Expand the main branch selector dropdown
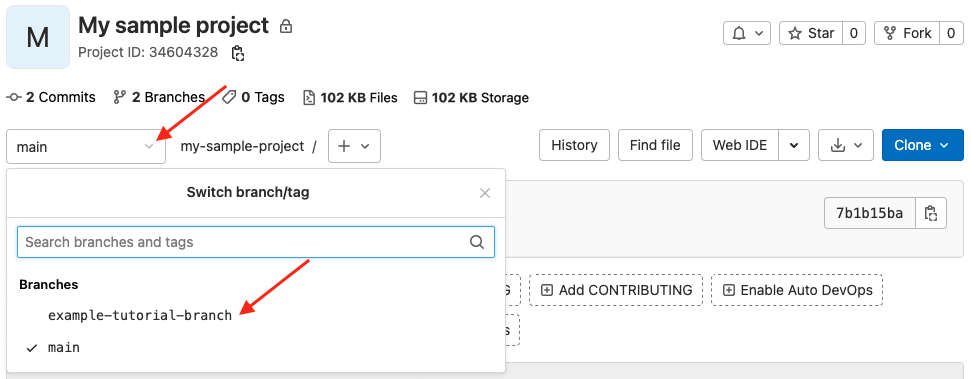 pyautogui.click(x=86, y=147)
